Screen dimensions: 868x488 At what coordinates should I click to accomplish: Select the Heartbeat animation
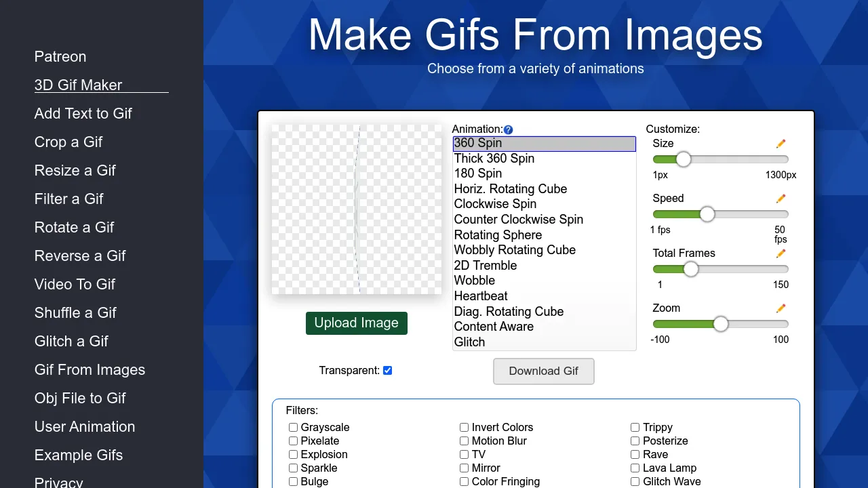(481, 296)
